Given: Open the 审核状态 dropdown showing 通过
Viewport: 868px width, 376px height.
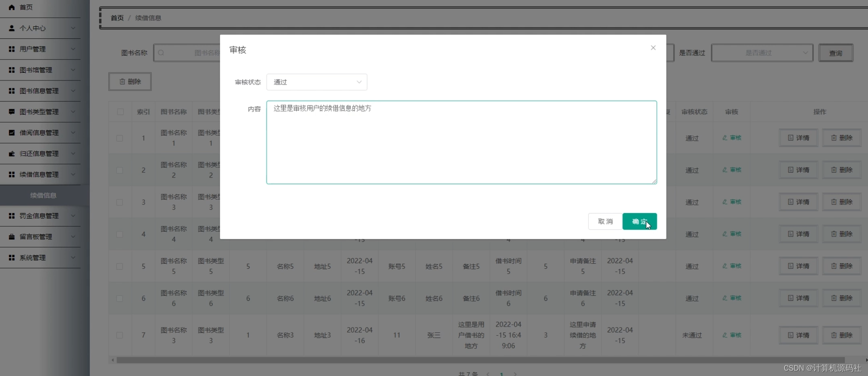Looking at the screenshot, I should [317, 82].
